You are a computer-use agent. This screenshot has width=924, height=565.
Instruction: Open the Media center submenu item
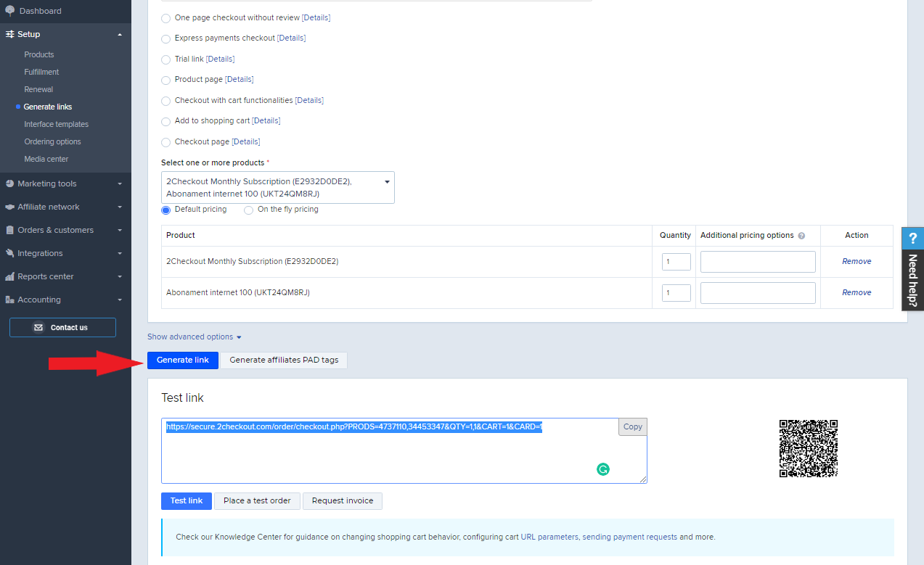[46, 159]
